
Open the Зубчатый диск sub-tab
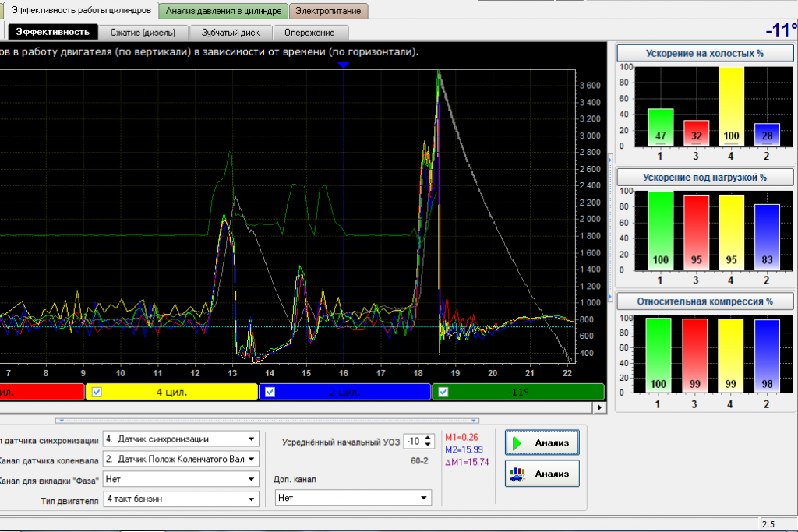(x=231, y=33)
